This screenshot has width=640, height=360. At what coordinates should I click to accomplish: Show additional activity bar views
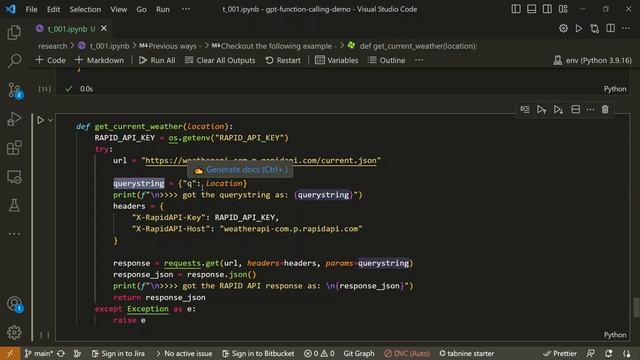click(14, 234)
